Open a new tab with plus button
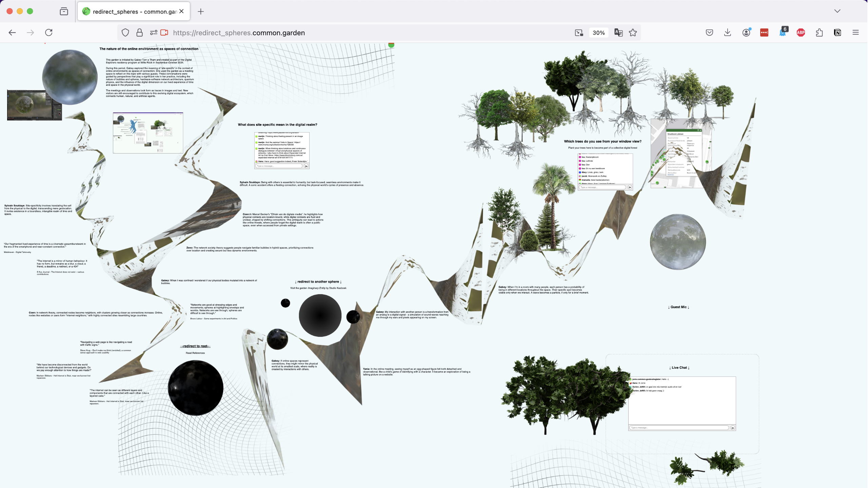This screenshot has height=488, width=868. [201, 12]
